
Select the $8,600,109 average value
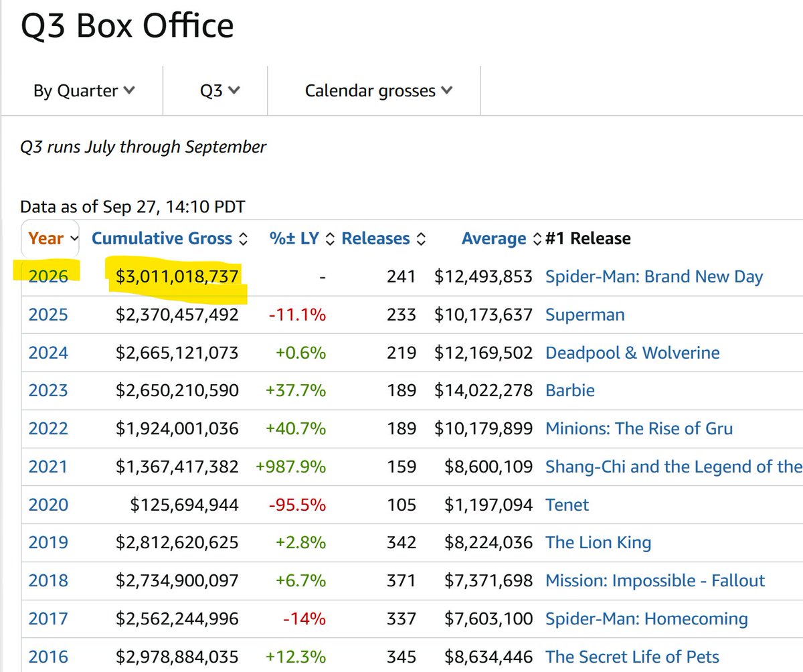pos(488,467)
